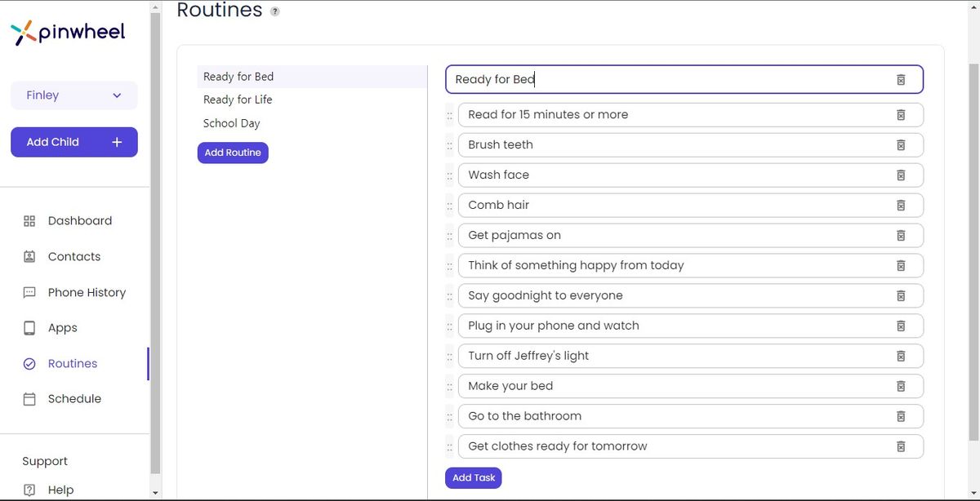980x501 pixels.
Task: Click the Routines help question mark icon
Action: (275, 11)
